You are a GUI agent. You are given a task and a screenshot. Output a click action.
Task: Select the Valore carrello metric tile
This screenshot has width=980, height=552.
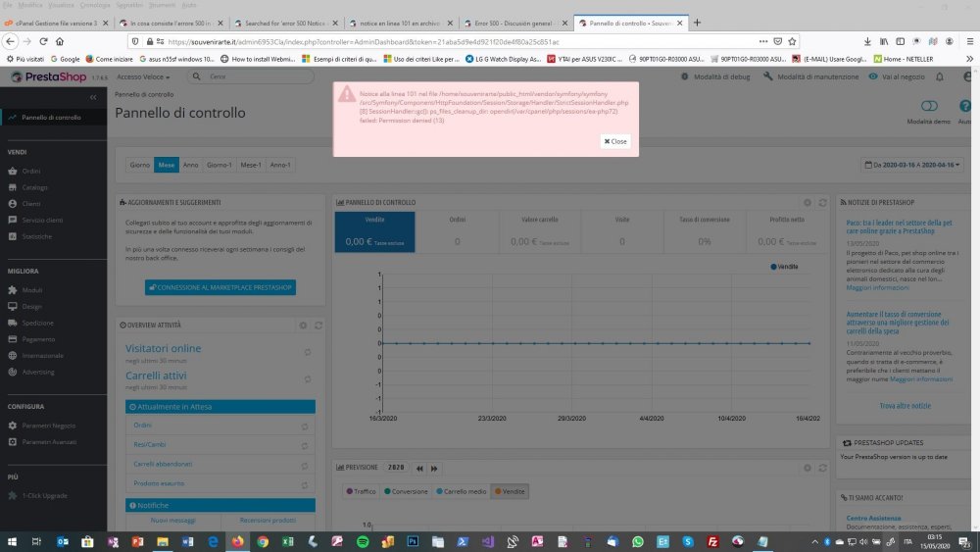[x=539, y=232]
